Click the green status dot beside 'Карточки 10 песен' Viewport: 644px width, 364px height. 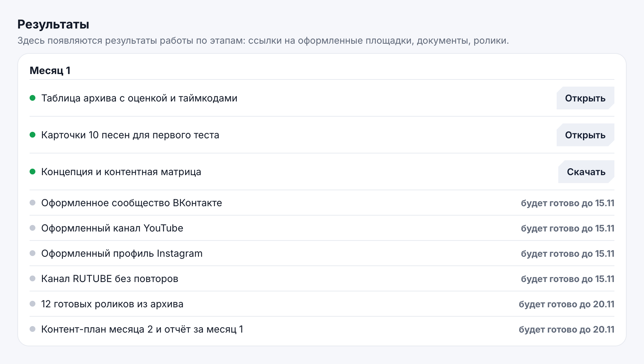point(32,135)
